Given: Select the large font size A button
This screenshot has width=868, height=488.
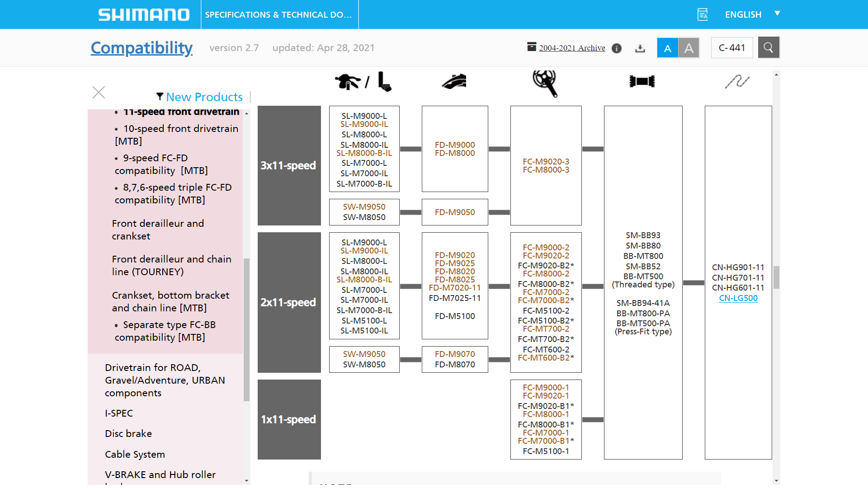Looking at the screenshot, I should [689, 48].
